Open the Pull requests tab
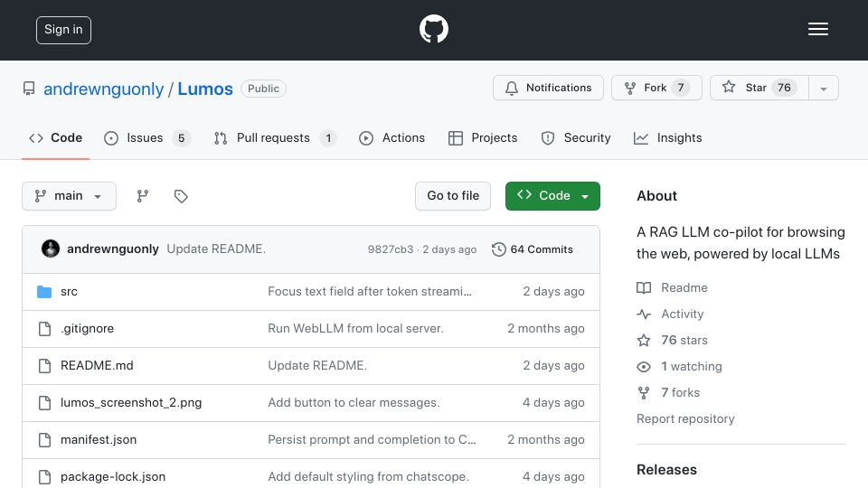Image resolution: width=868 pixels, height=488 pixels. click(275, 137)
